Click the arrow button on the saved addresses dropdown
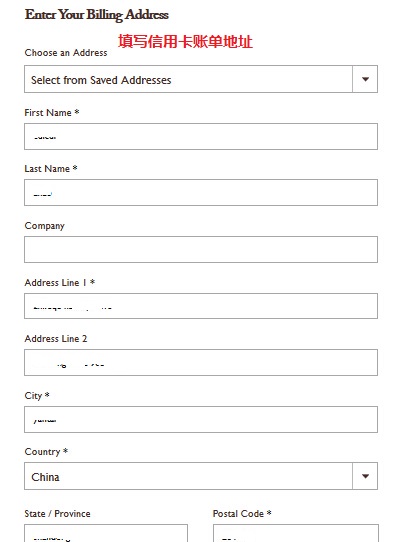The image size is (402, 542). 365,79
